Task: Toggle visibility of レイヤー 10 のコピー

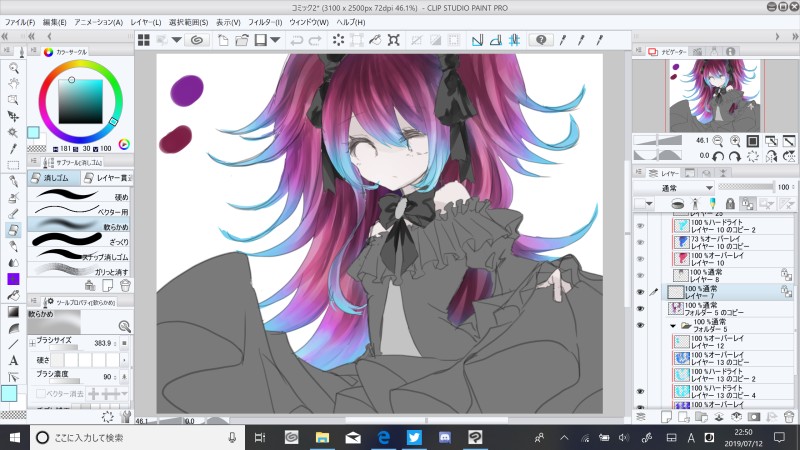Action: [640, 242]
